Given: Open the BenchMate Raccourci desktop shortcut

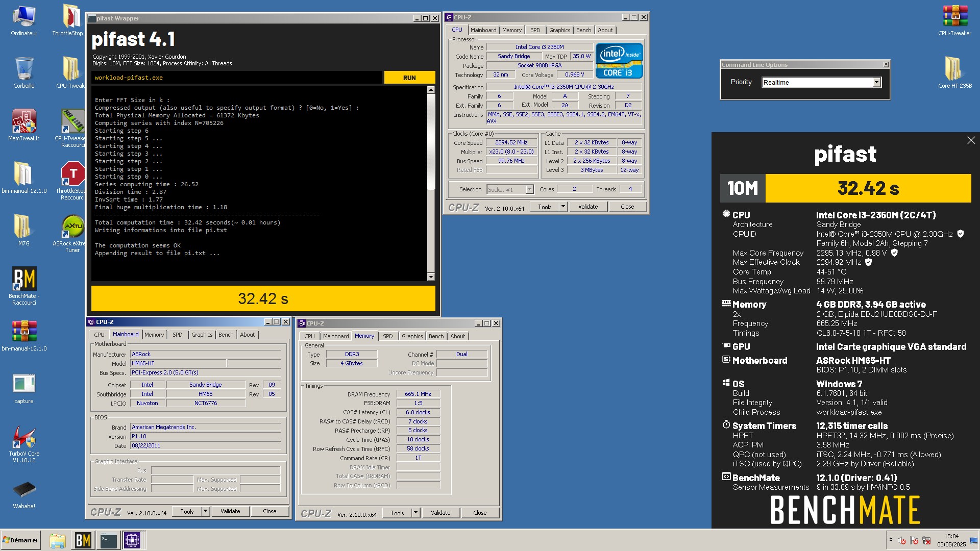Looking at the screenshot, I should [x=24, y=286].
